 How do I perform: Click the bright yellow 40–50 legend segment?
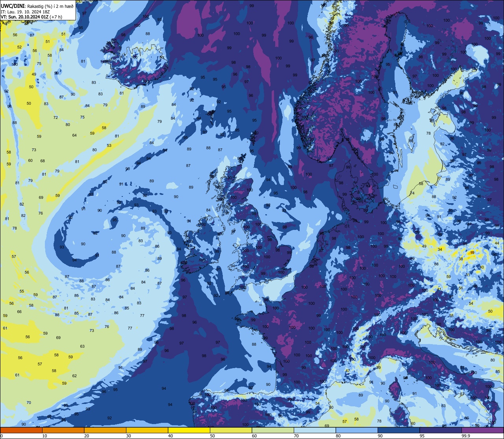189,430
